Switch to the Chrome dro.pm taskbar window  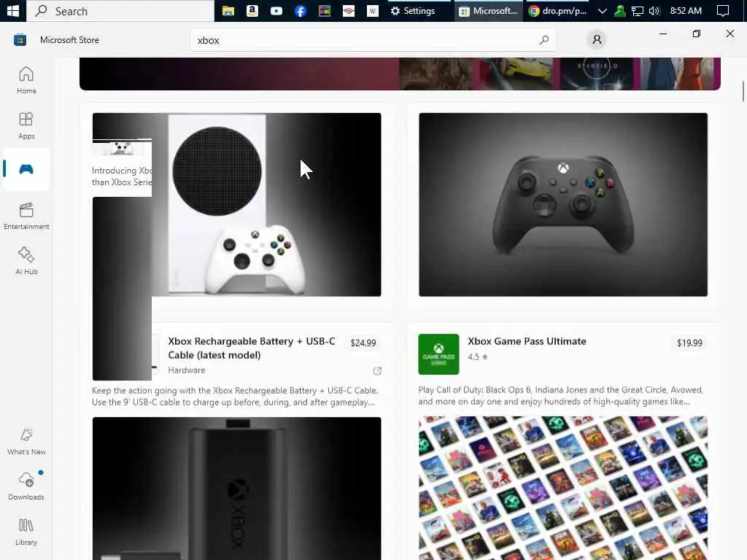click(558, 10)
